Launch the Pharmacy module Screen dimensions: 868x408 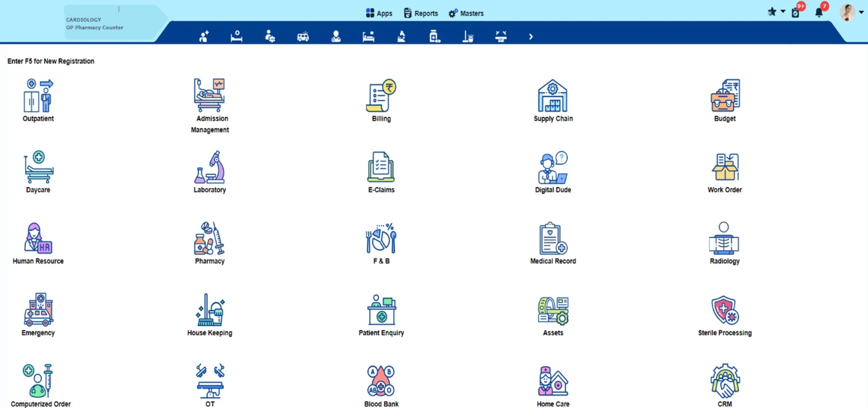pyautogui.click(x=210, y=243)
